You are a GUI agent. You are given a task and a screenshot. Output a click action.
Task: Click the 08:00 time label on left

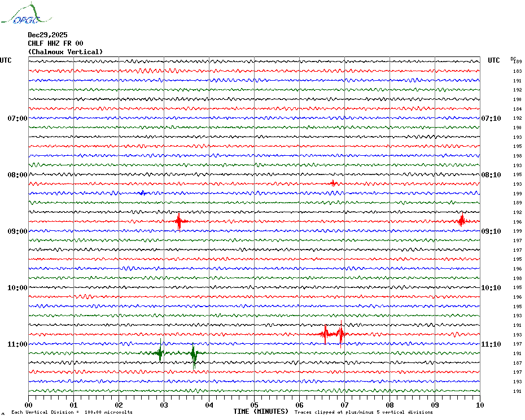[17, 175]
